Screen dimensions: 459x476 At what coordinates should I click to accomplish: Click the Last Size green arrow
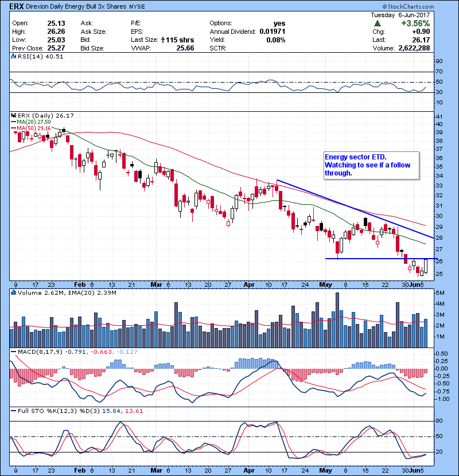(163, 40)
